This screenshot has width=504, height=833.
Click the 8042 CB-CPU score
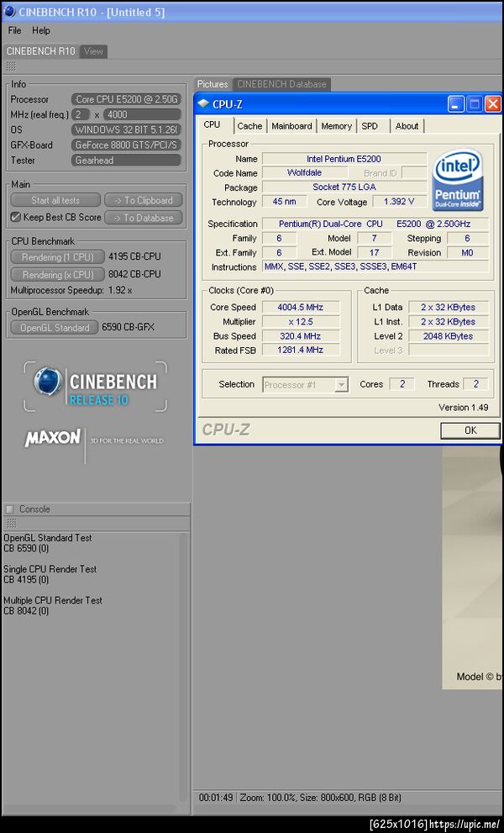point(134,274)
